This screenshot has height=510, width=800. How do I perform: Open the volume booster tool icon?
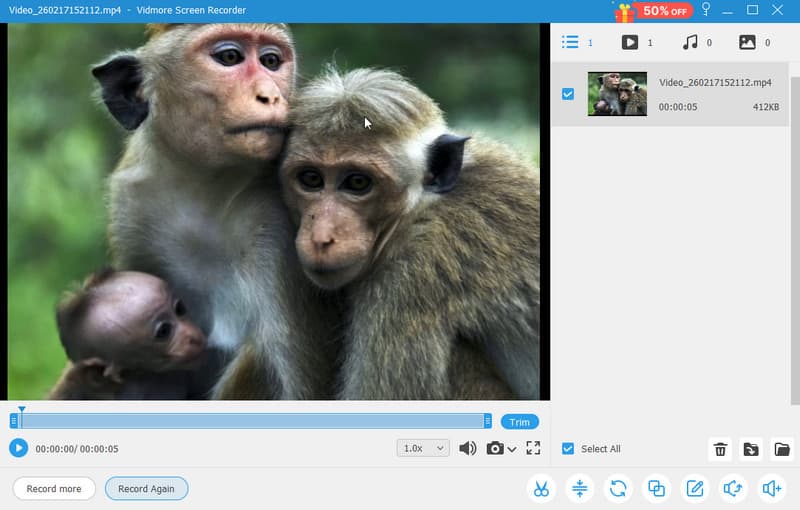[771, 489]
